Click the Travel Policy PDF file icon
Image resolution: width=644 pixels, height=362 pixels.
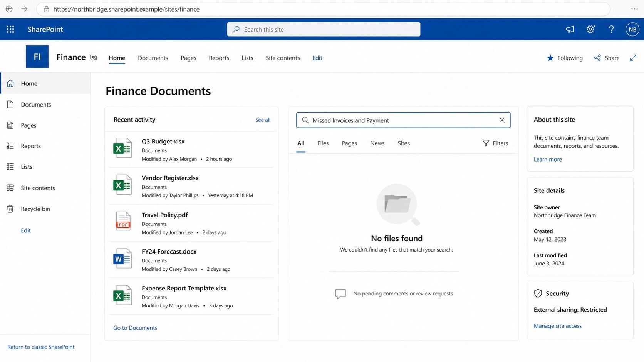click(123, 221)
